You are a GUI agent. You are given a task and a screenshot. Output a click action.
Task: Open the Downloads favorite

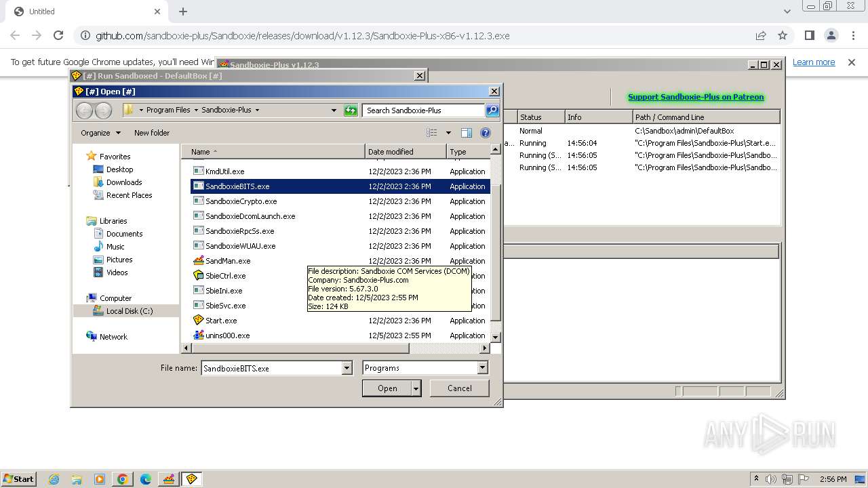click(x=124, y=182)
